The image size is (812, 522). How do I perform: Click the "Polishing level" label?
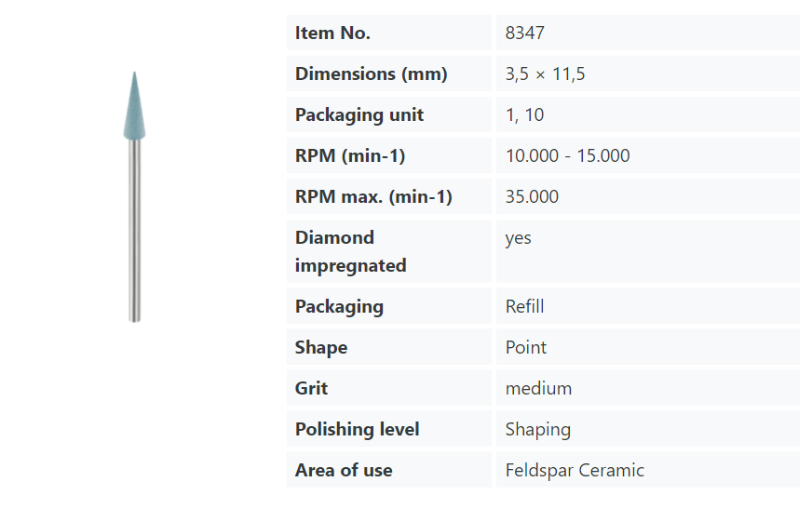pos(357,430)
